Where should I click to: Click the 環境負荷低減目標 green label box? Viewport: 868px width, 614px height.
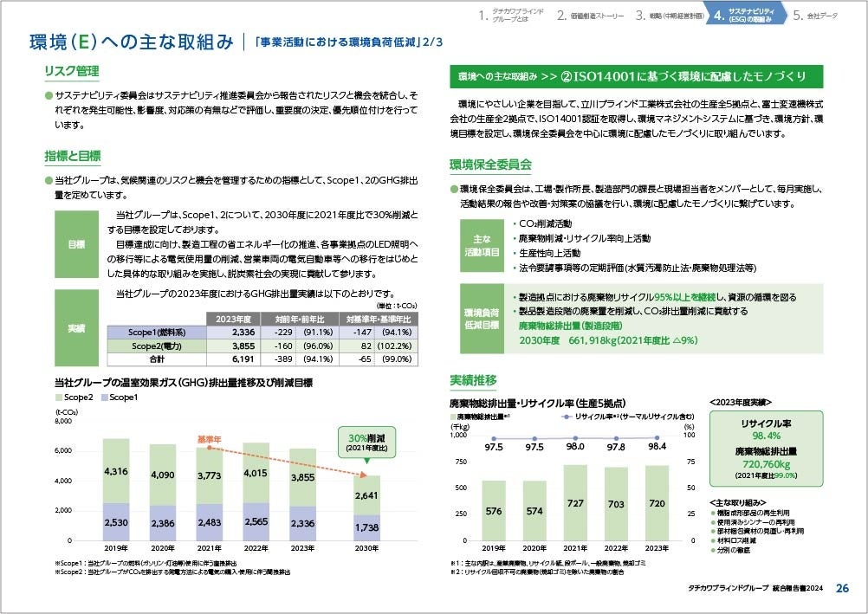(x=482, y=319)
